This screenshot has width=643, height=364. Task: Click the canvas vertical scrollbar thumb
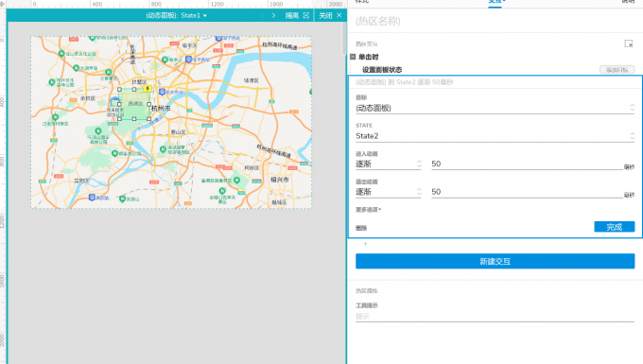pyautogui.click(x=343, y=39)
